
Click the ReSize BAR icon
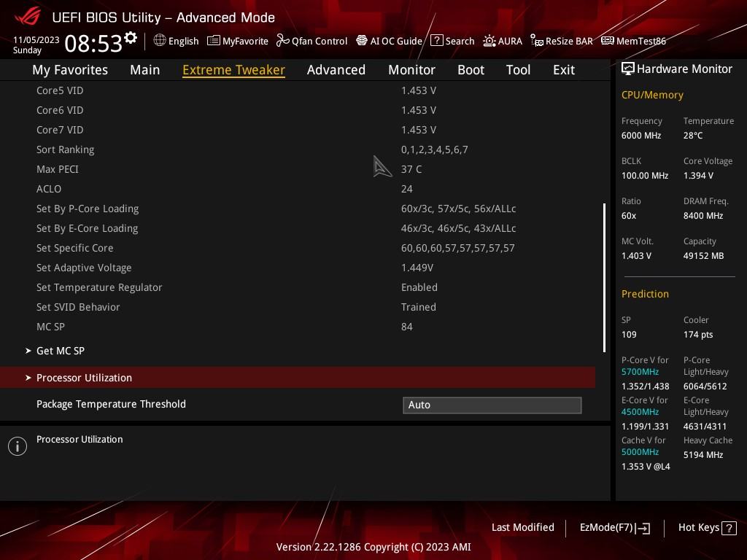(537, 41)
